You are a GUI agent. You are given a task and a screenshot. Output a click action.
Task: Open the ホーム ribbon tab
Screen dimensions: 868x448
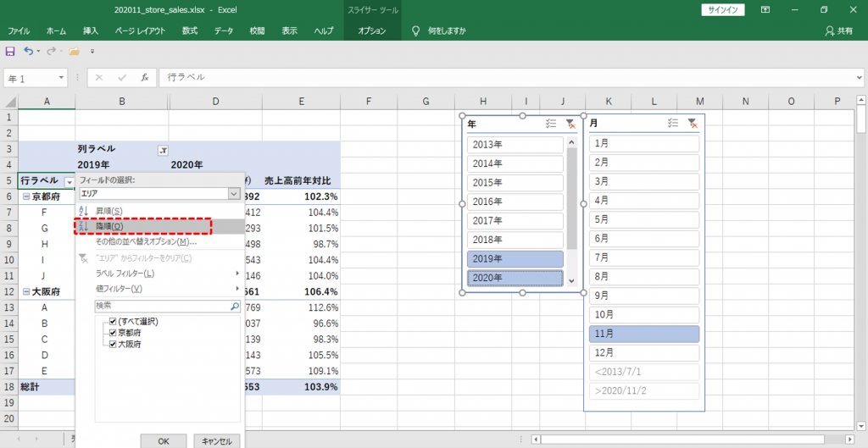pyautogui.click(x=56, y=31)
